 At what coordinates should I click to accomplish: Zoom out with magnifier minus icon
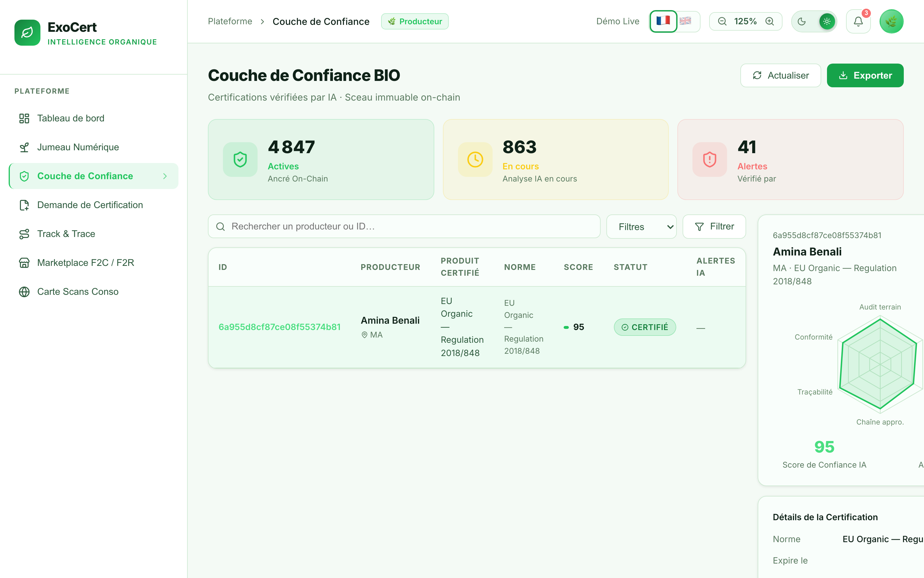coord(722,21)
